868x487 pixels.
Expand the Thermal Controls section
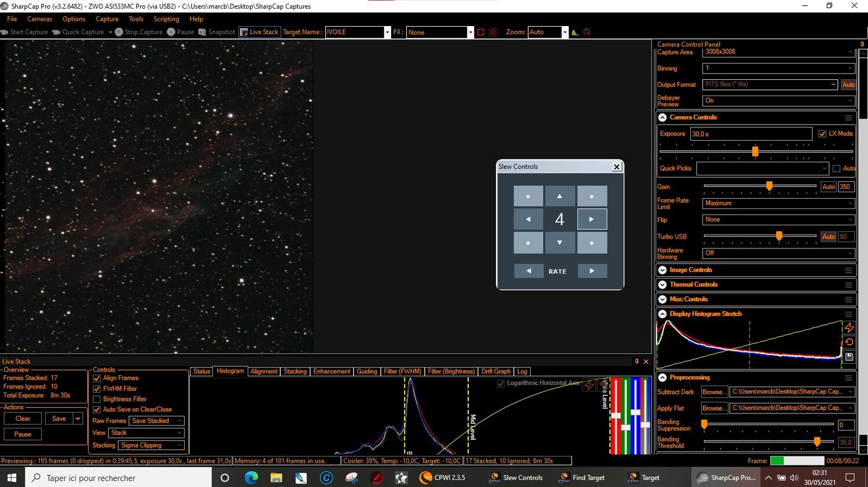pyautogui.click(x=663, y=285)
